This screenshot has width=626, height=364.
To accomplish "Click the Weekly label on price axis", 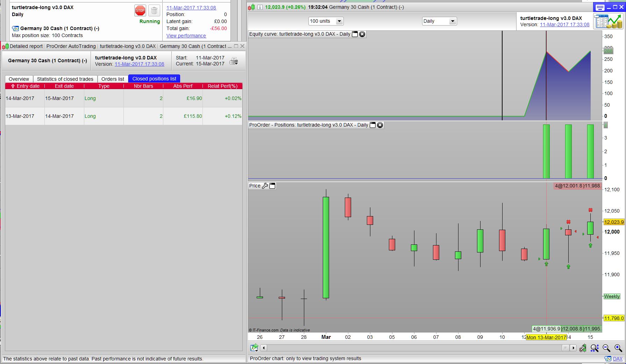I will pos(612,297).
